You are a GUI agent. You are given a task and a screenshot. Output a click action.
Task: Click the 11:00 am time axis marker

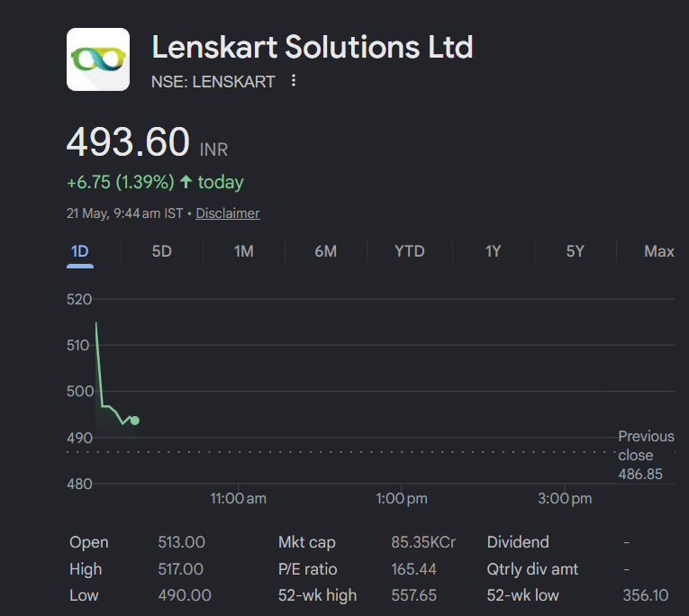tap(238, 499)
